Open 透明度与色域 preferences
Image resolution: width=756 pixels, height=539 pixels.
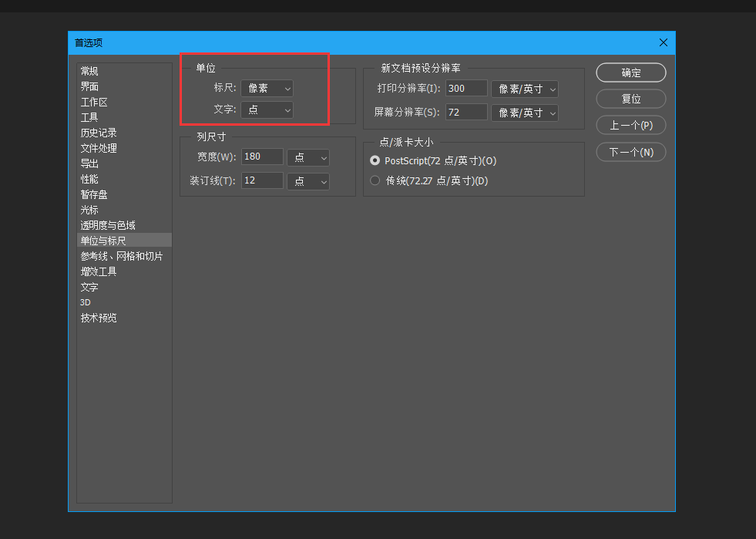(108, 225)
